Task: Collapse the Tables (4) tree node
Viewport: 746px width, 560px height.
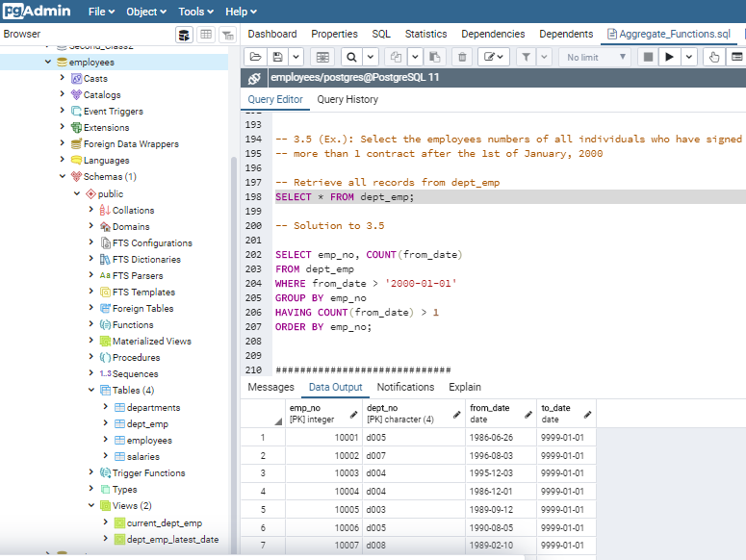Action: point(90,391)
